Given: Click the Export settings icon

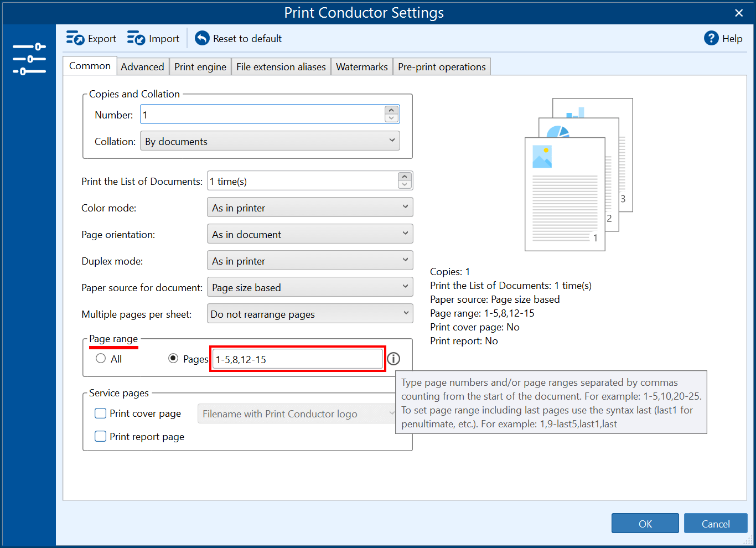Looking at the screenshot, I should tap(75, 38).
